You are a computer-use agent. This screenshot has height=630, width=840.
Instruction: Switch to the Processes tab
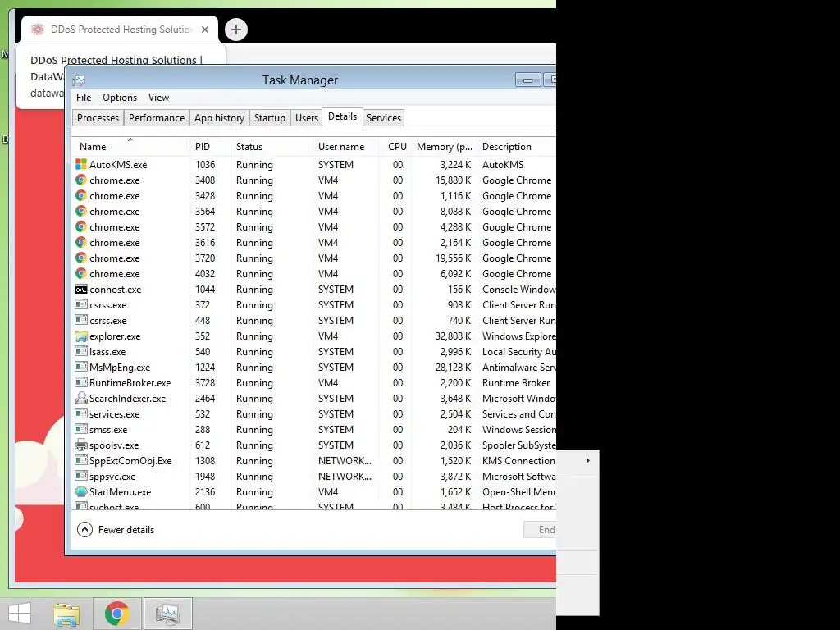pos(98,118)
